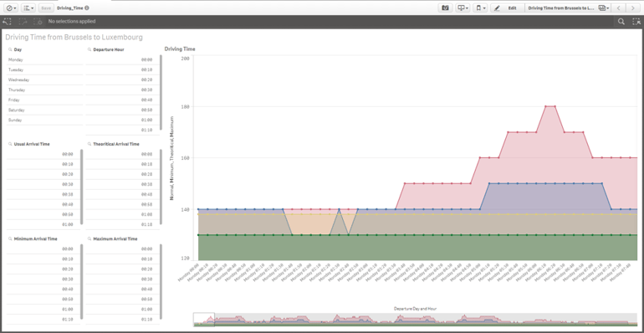Click the clear all selections icon

tap(38, 22)
